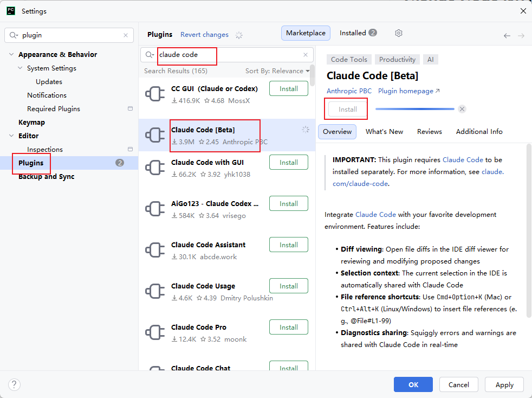Open Plugin homepage link
The width and height of the screenshot is (532, 398).
pos(408,91)
